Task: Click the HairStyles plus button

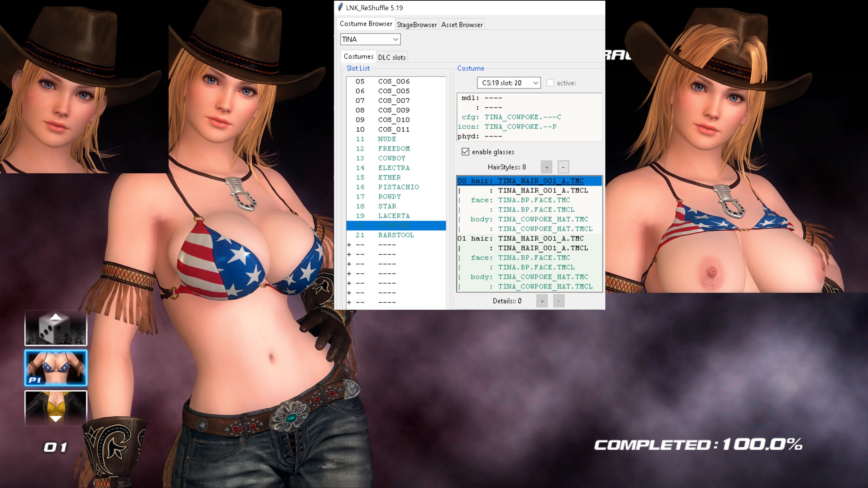Action: [x=546, y=167]
